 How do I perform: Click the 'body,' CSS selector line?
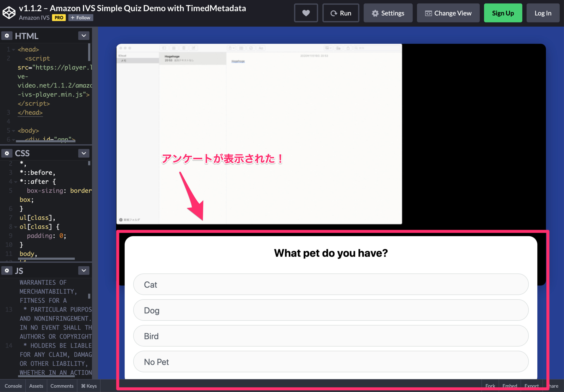click(28, 254)
